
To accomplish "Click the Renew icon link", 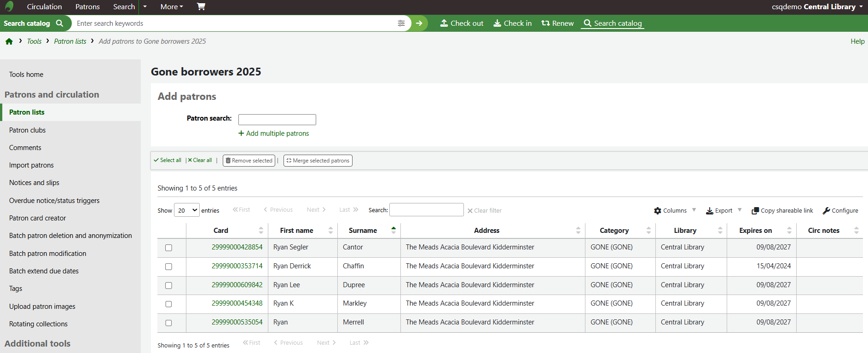I will click(x=557, y=23).
